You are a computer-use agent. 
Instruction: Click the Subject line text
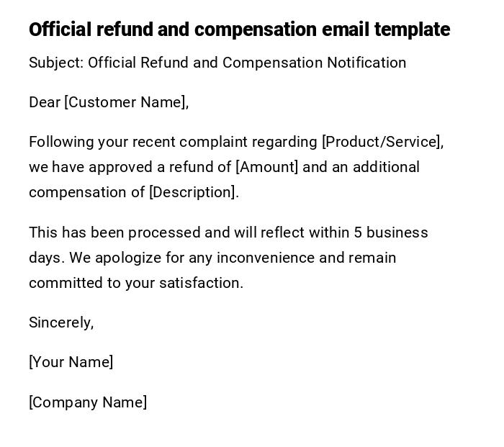(217, 63)
